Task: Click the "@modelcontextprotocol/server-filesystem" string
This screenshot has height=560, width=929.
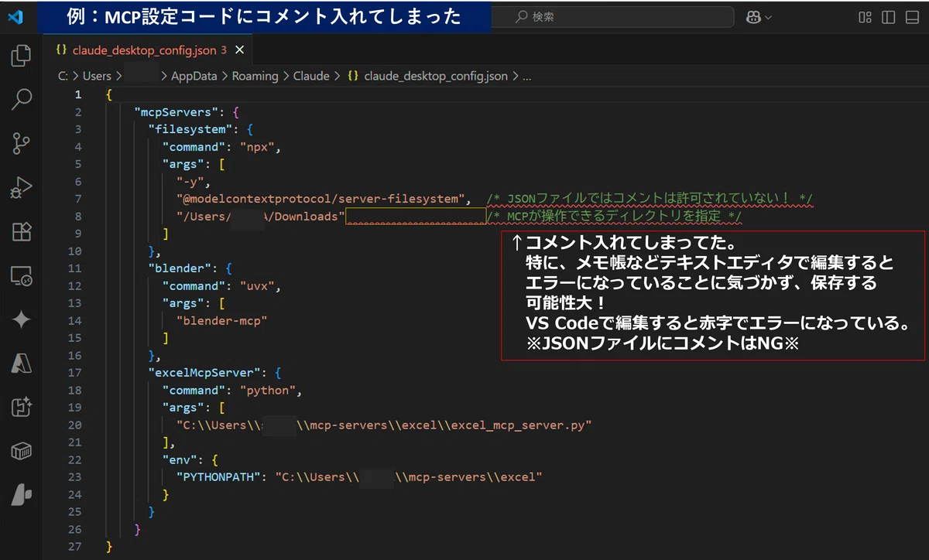Action: [319, 199]
